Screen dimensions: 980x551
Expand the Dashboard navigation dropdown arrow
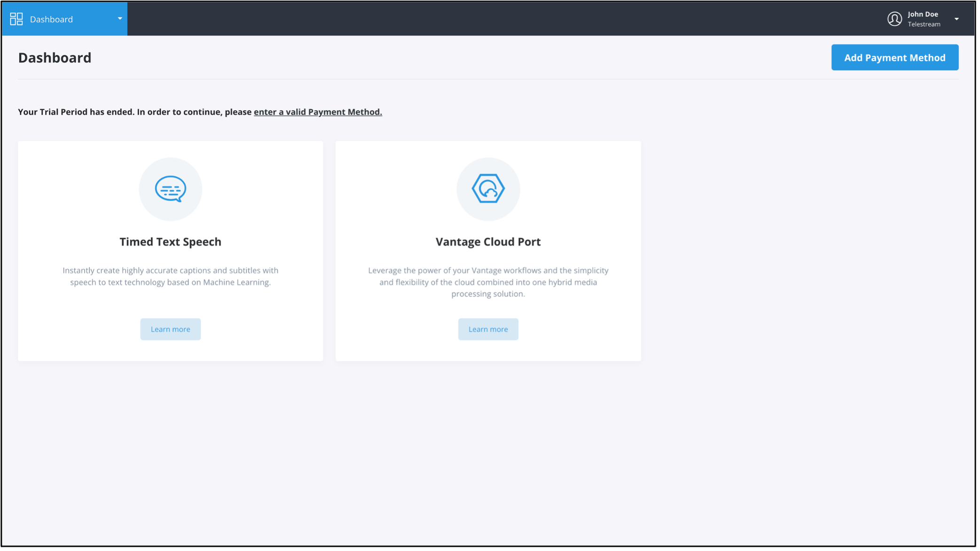pos(120,19)
